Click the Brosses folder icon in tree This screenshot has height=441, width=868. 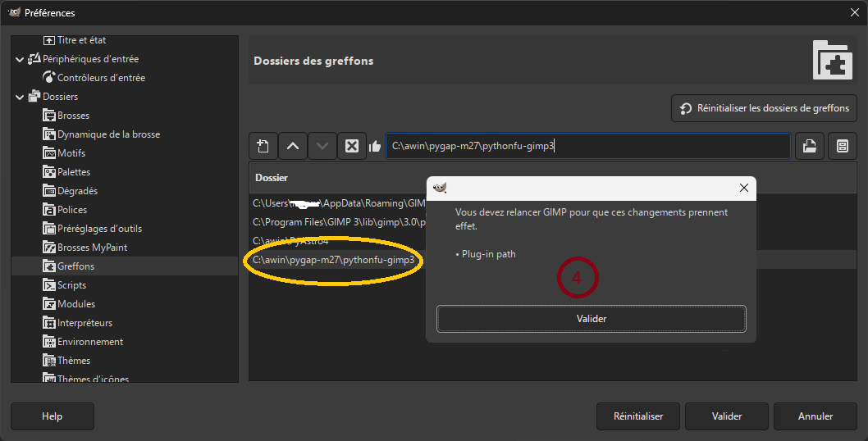tap(49, 115)
